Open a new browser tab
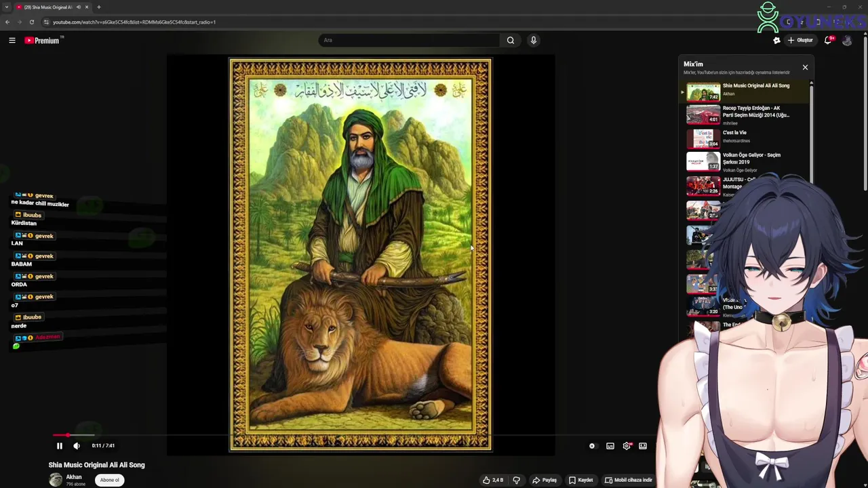868x488 pixels. point(99,7)
